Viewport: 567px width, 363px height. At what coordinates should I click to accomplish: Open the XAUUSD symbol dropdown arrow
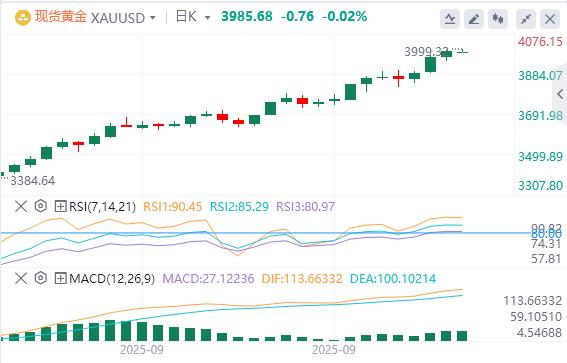(x=153, y=18)
